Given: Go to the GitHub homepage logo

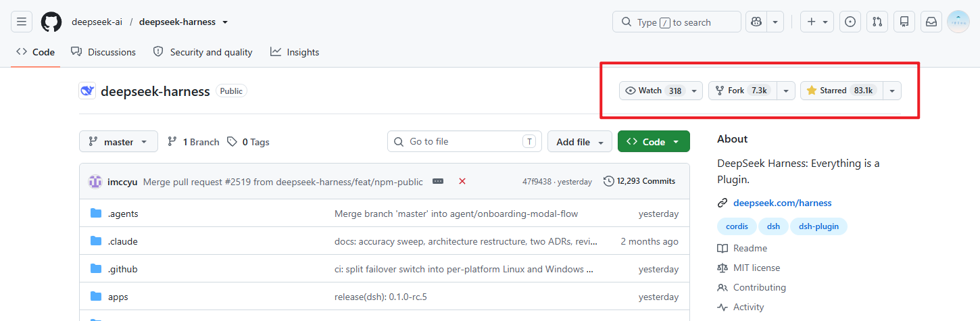Looking at the screenshot, I should click(51, 22).
